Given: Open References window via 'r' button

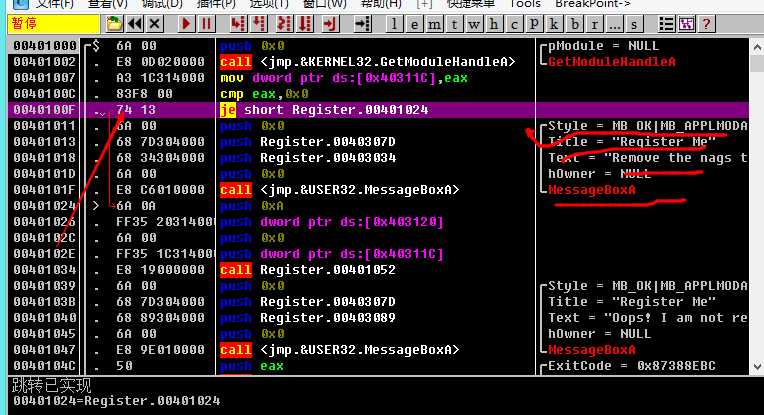Looking at the screenshot, I should [x=594, y=23].
